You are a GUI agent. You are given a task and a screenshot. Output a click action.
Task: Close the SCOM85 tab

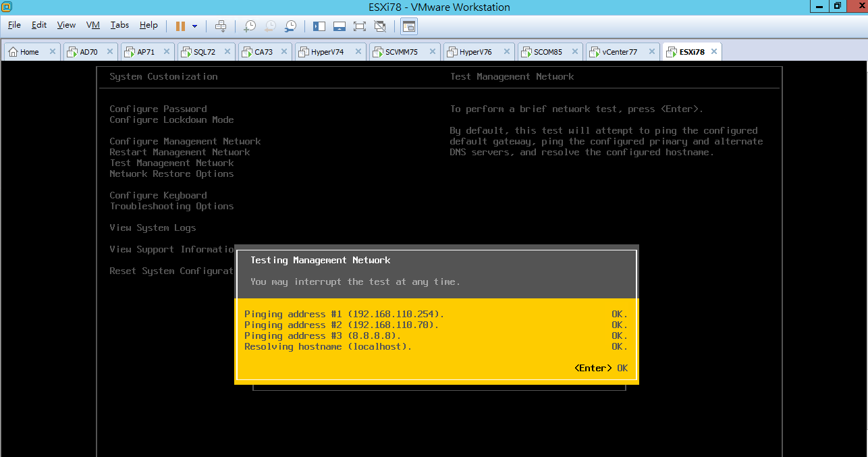coord(576,52)
